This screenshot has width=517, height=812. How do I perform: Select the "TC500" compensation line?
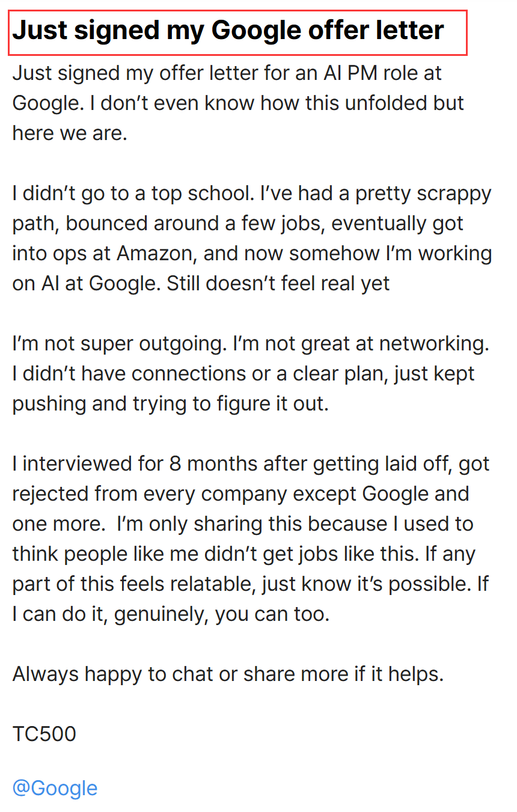pyautogui.click(x=44, y=734)
